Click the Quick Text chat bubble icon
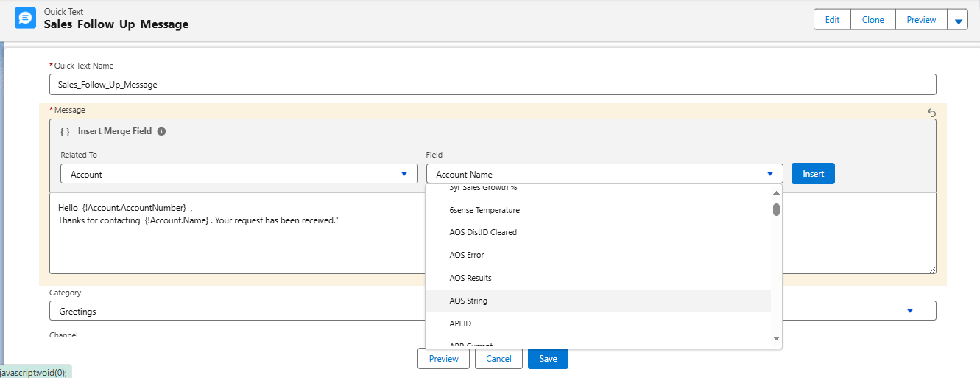 (26, 18)
